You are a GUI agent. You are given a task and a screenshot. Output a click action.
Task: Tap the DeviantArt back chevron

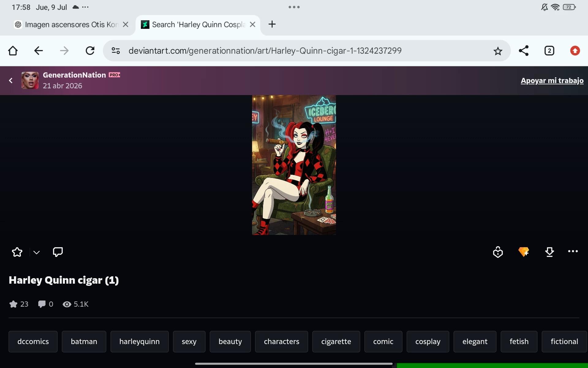[11, 80]
